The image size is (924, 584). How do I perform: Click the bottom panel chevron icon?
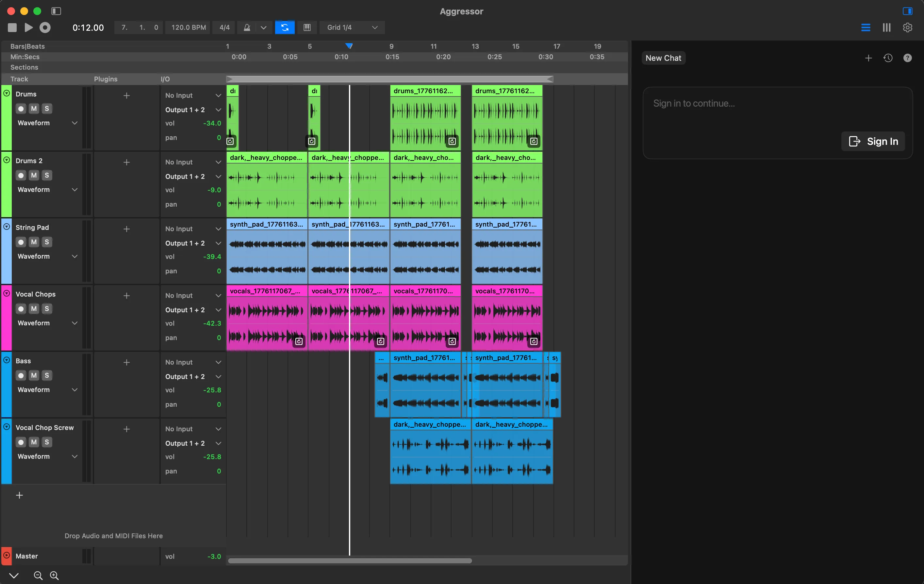[14, 575]
